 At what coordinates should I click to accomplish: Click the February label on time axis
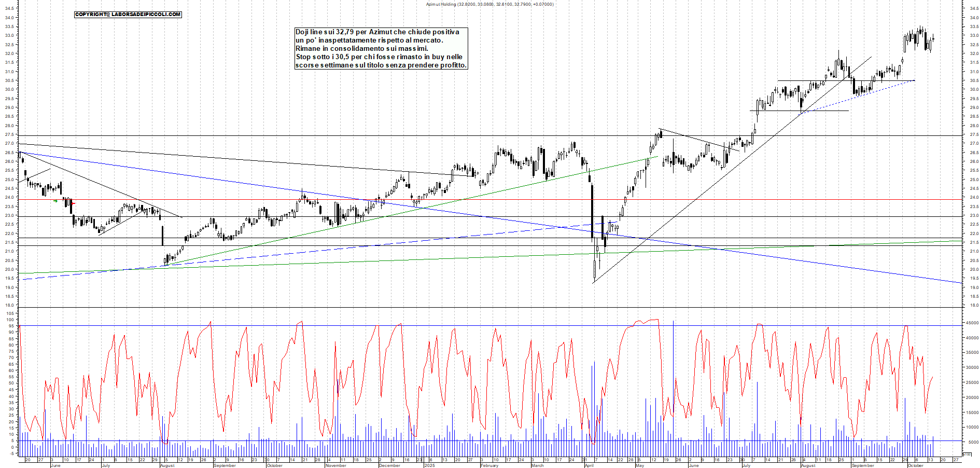[x=489, y=465]
